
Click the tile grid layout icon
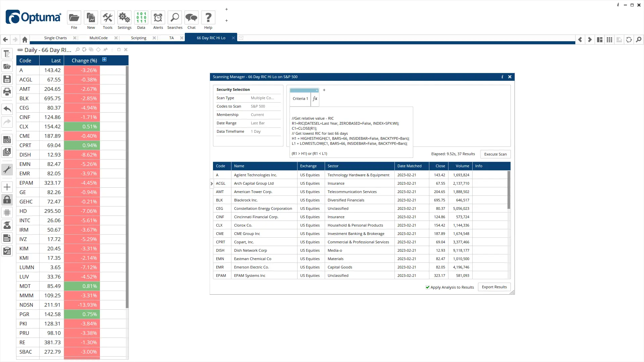click(609, 40)
